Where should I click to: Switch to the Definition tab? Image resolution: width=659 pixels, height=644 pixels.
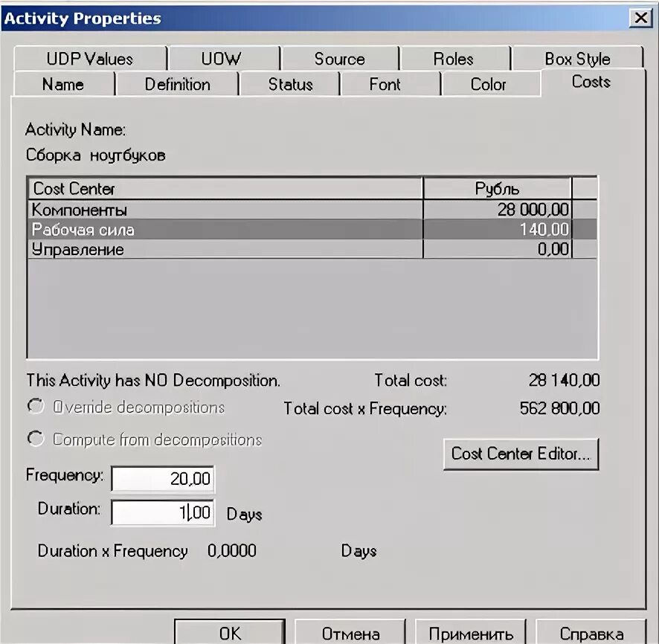(x=177, y=84)
